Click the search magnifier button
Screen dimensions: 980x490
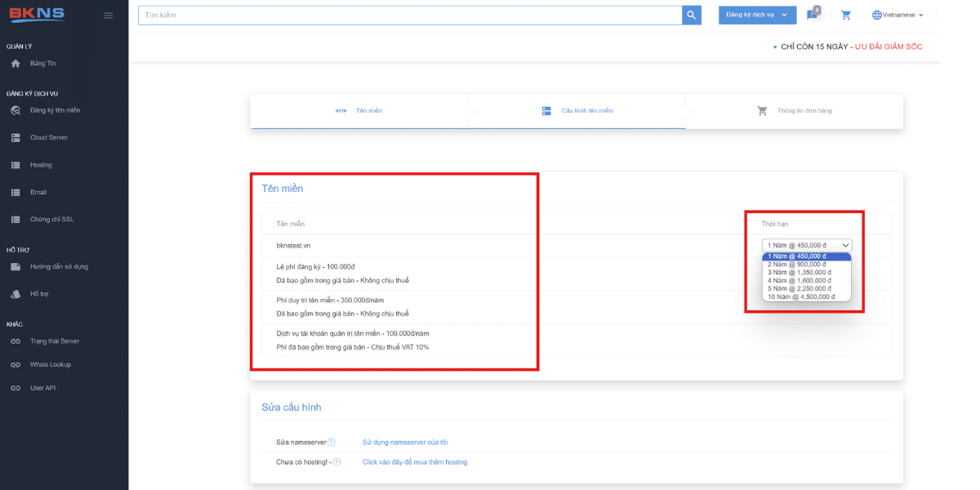tap(691, 16)
